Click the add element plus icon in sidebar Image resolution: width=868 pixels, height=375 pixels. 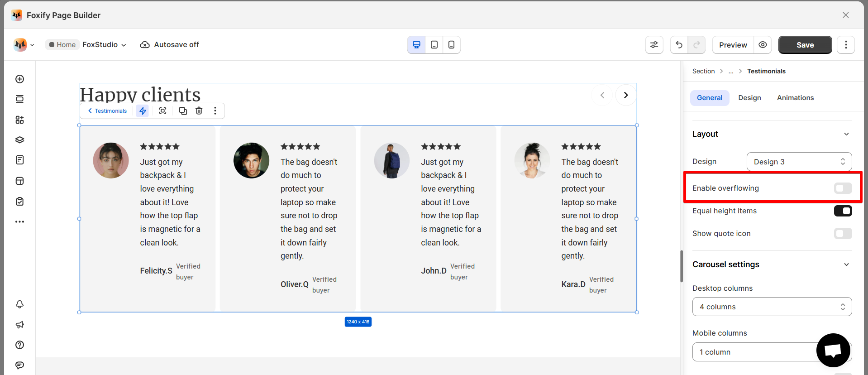coord(19,79)
